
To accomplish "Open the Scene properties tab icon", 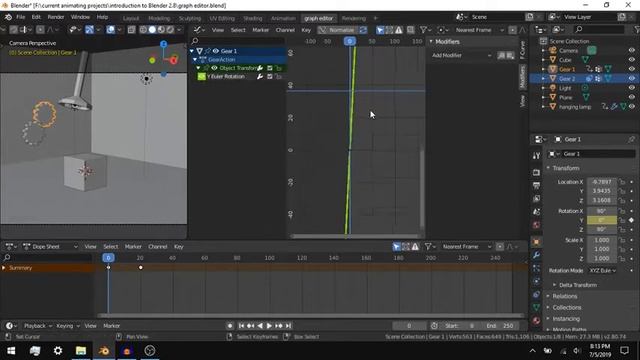I will [536, 211].
